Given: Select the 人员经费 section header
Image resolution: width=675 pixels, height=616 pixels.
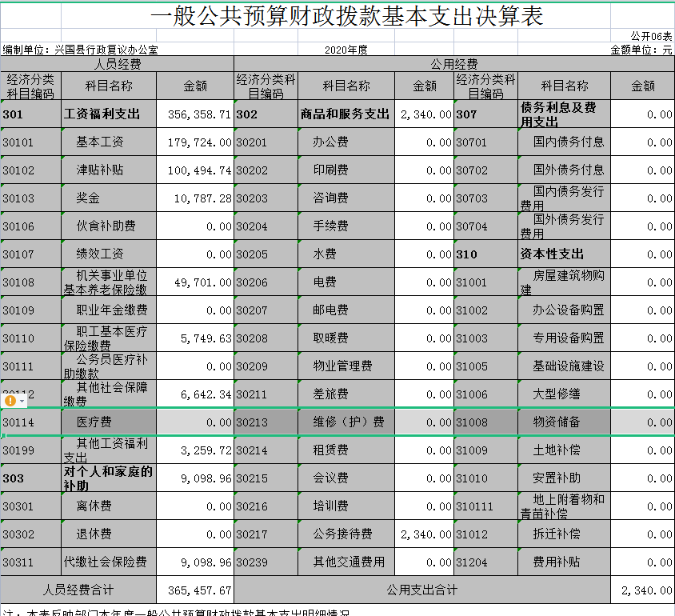Looking at the screenshot, I should (x=118, y=64).
